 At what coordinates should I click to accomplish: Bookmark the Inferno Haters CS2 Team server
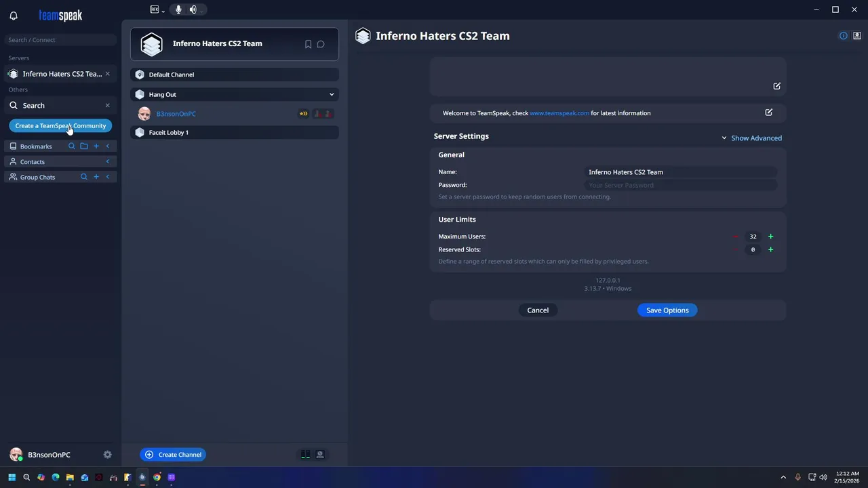(308, 44)
